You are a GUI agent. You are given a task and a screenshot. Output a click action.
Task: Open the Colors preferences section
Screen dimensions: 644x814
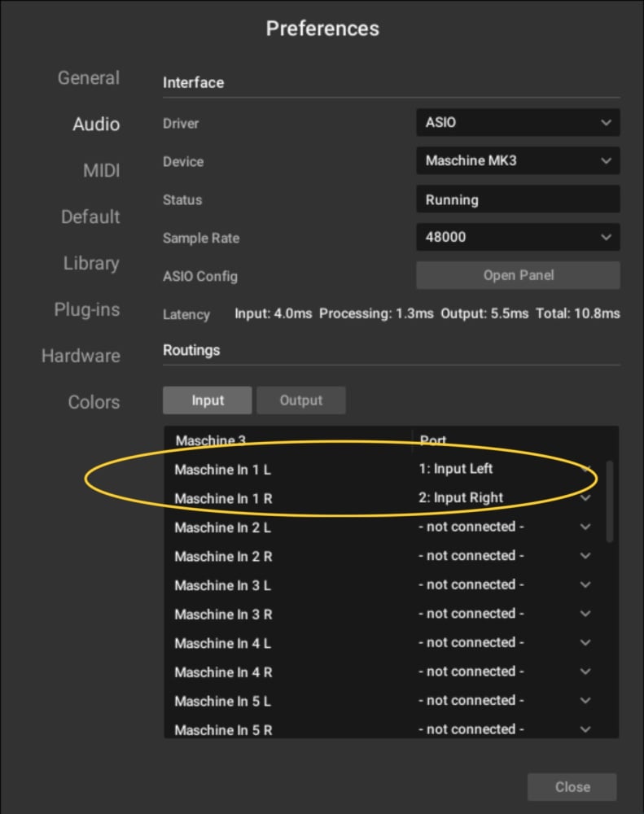pos(94,402)
